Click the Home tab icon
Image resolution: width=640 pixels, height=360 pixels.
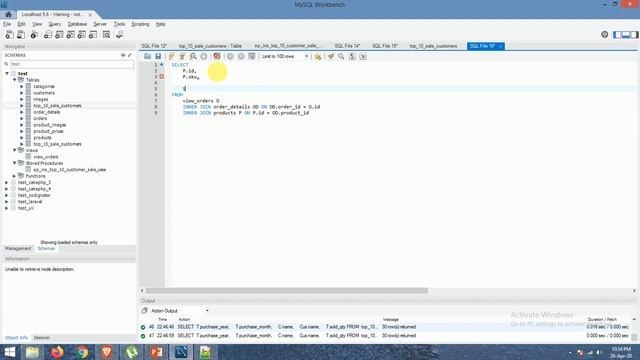(8, 14)
